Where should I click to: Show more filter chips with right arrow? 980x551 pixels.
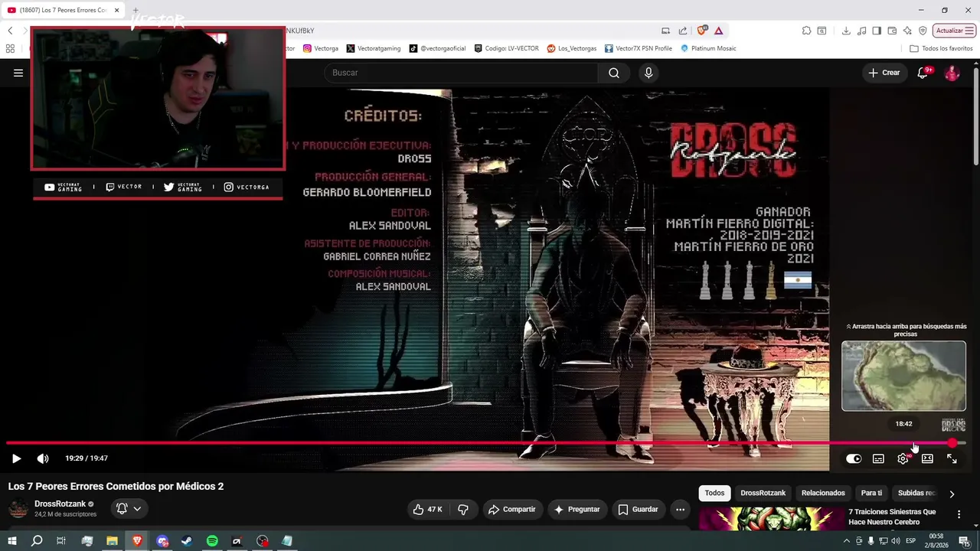(952, 494)
